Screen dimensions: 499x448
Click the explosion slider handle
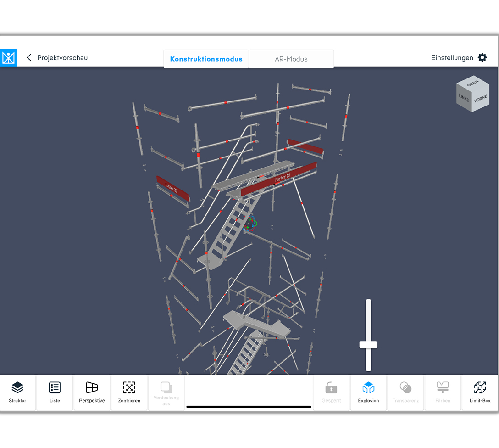(368, 345)
